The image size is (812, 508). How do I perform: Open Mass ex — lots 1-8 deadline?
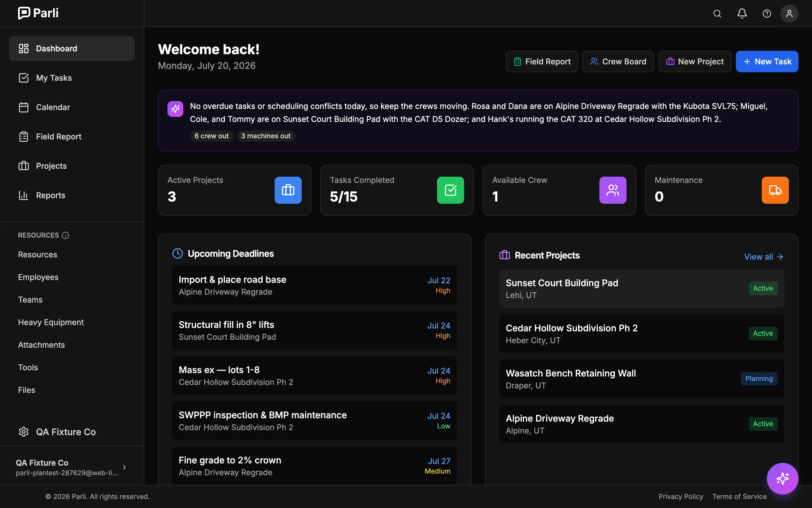(314, 376)
